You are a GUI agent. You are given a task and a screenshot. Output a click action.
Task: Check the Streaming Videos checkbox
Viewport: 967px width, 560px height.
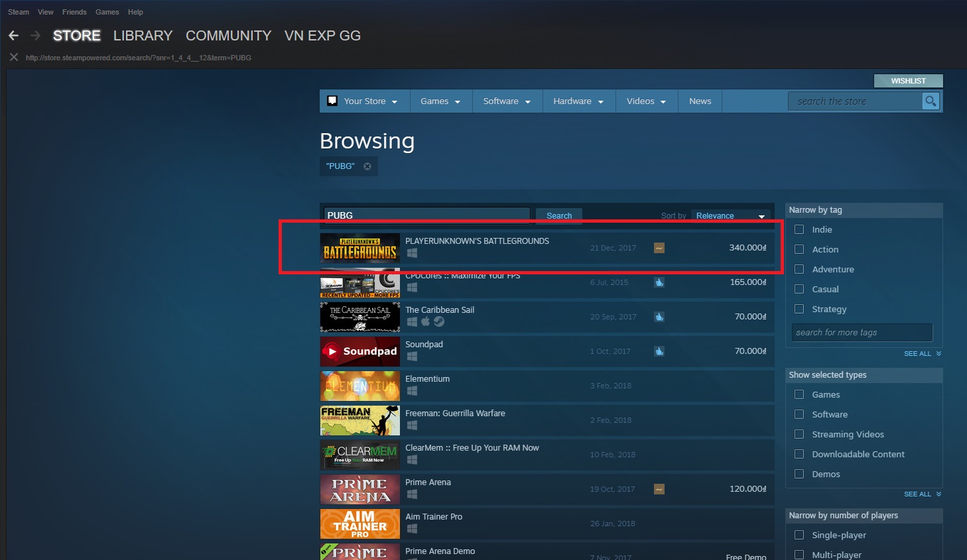click(x=799, y=434)
